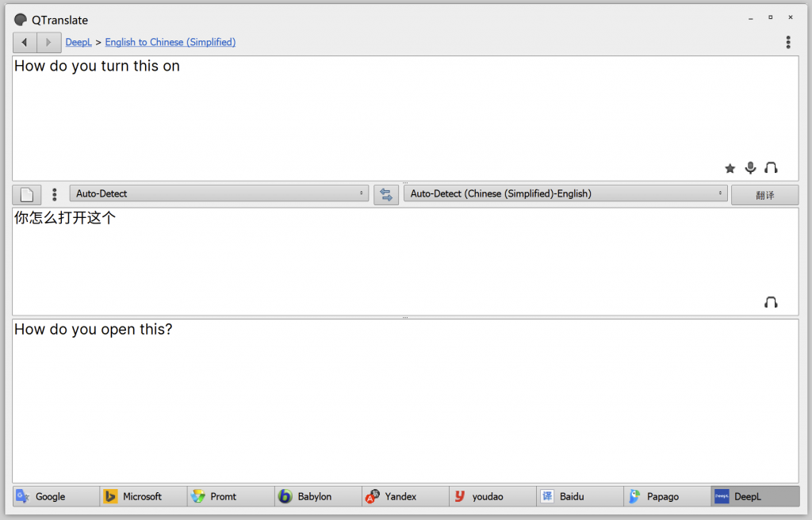Listen to the Chinese translation audio

[771, 302]
